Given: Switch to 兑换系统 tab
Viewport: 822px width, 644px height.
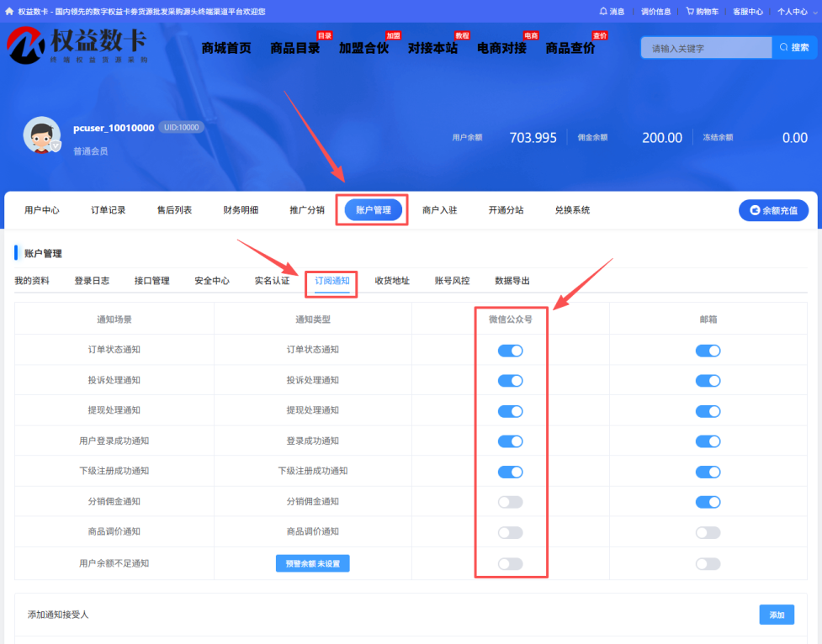Looking at the screenshot, I should [572, 210].
